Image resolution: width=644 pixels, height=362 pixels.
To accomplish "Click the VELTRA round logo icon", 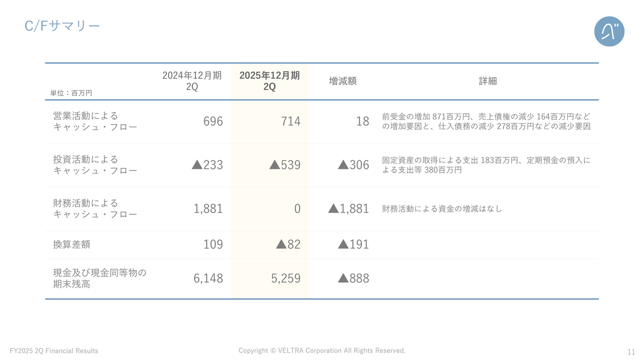I will pyautogui.click(x=609, y=32).
